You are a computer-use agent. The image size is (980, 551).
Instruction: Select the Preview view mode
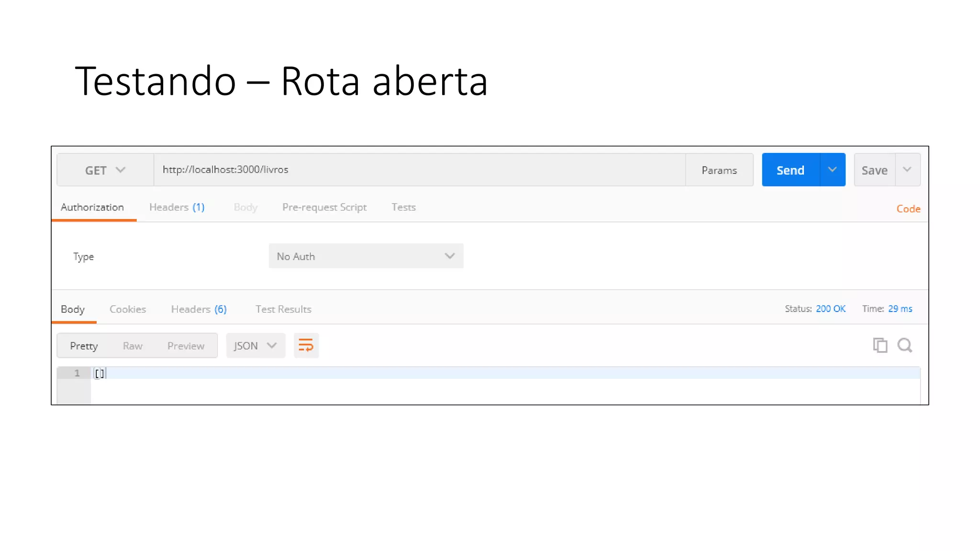tap(186, 345)
